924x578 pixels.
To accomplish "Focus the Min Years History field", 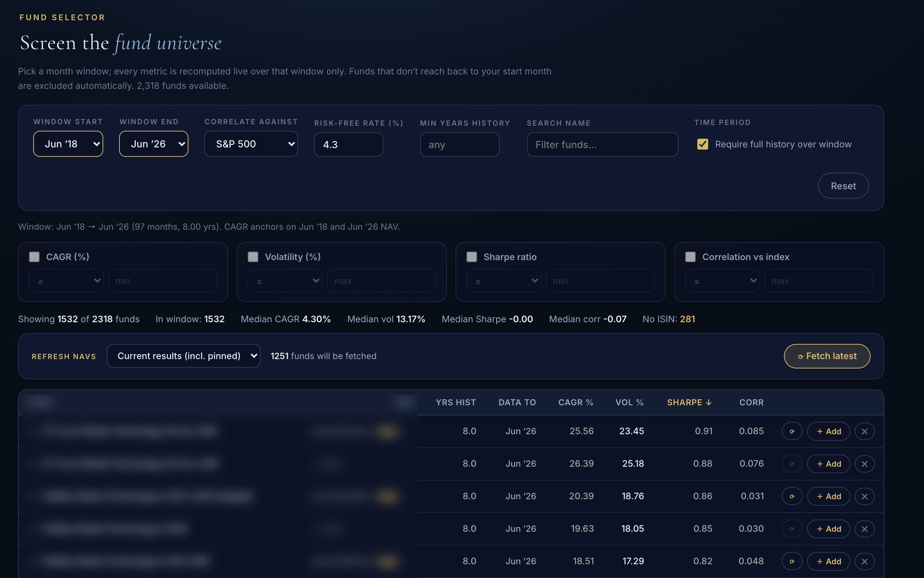I will pos(460,144).
